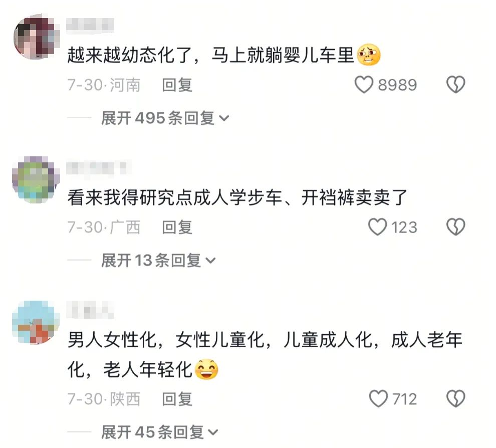This screenshot has height=448, width=496.
Task: Open third commenter's blurred username
Action: (x=90, y=309)
